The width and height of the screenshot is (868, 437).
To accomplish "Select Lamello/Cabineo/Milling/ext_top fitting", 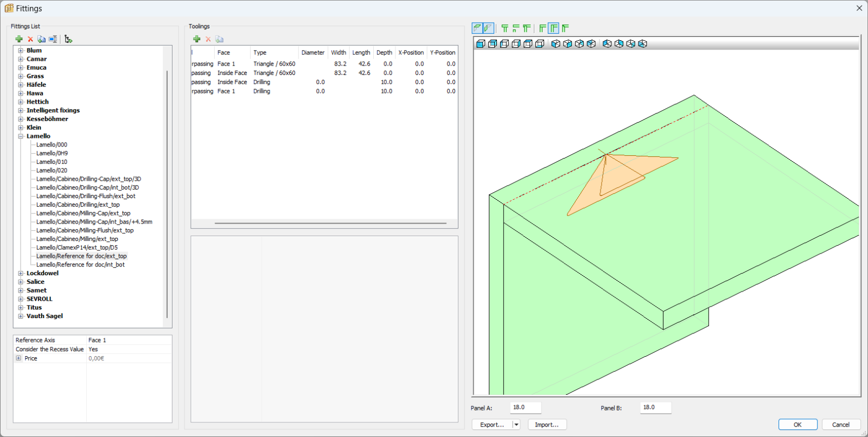I will click(77, 239).
